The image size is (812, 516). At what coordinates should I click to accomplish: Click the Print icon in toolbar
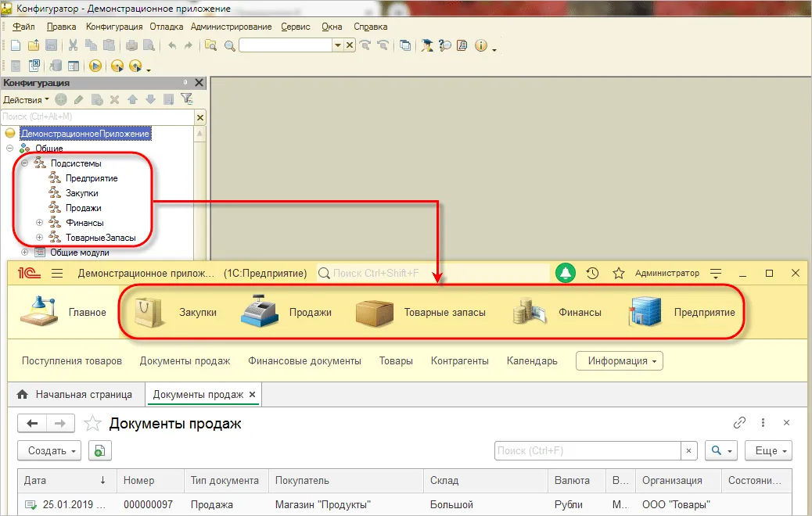(x=131, y=45)
